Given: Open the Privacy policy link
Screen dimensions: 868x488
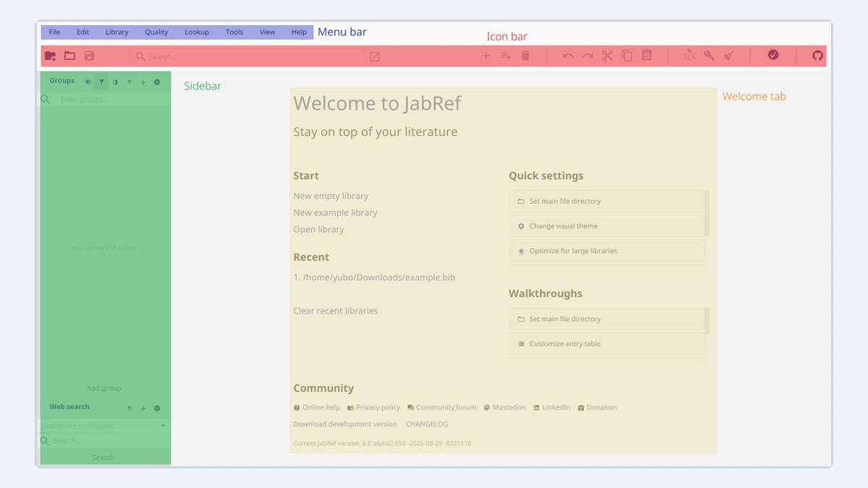Looking at the screenshot, I should click(373, 408).
